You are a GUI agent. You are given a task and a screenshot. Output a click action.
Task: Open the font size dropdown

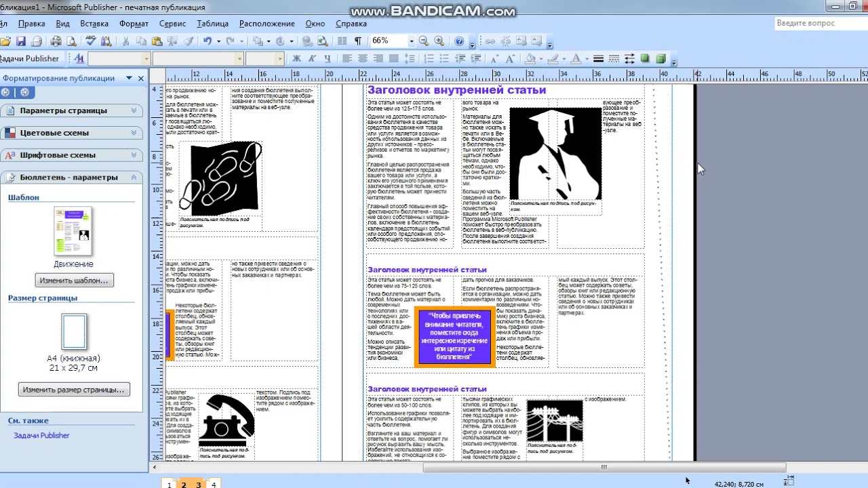coord(279,59)
